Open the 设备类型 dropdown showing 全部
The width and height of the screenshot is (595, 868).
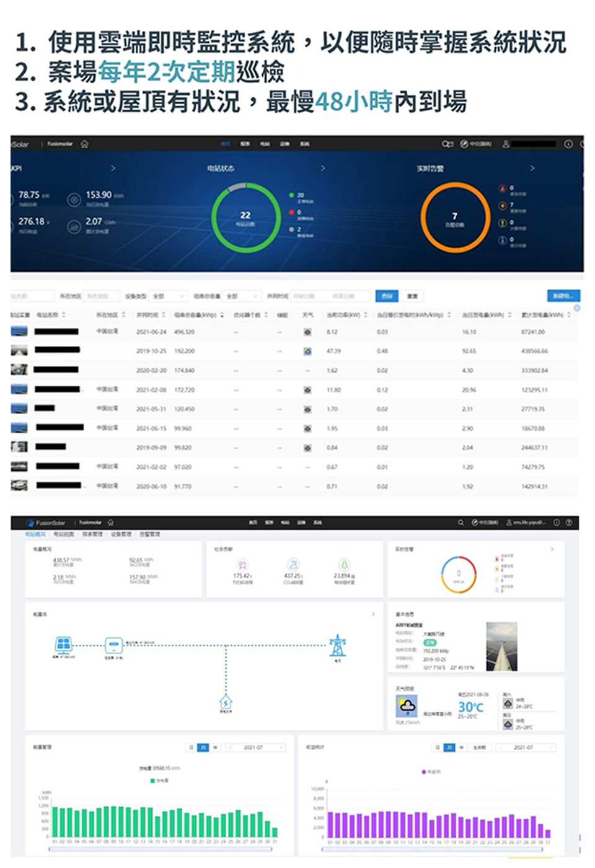pos(168,296)
